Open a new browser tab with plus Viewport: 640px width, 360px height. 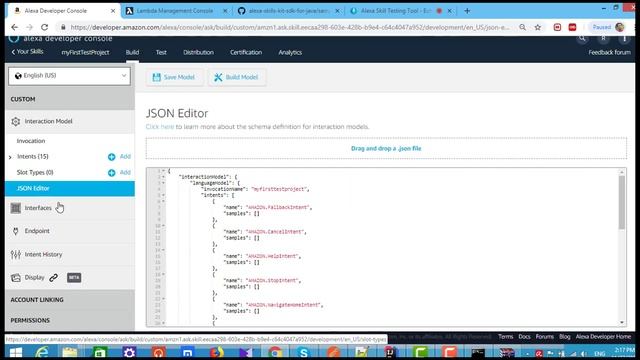(x=467, y=11)
